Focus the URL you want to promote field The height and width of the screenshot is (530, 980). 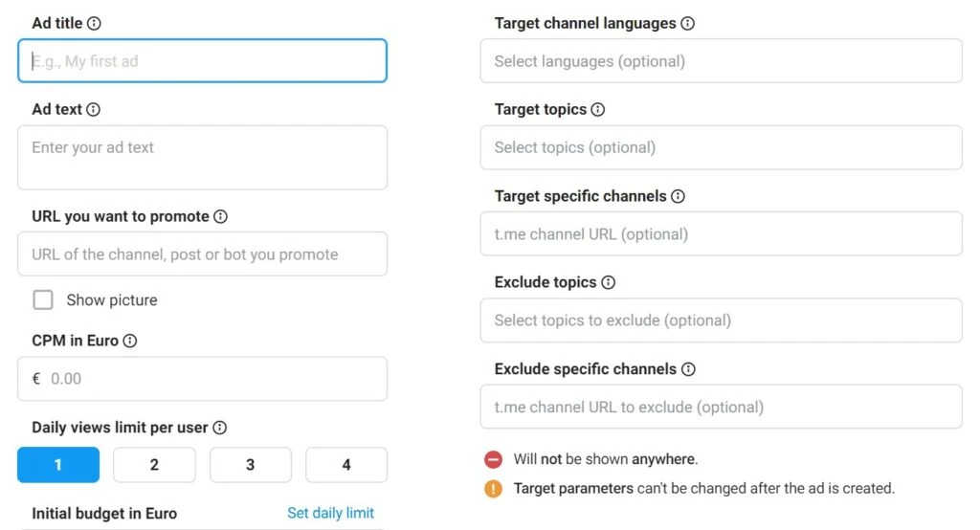tap(203, 254)
